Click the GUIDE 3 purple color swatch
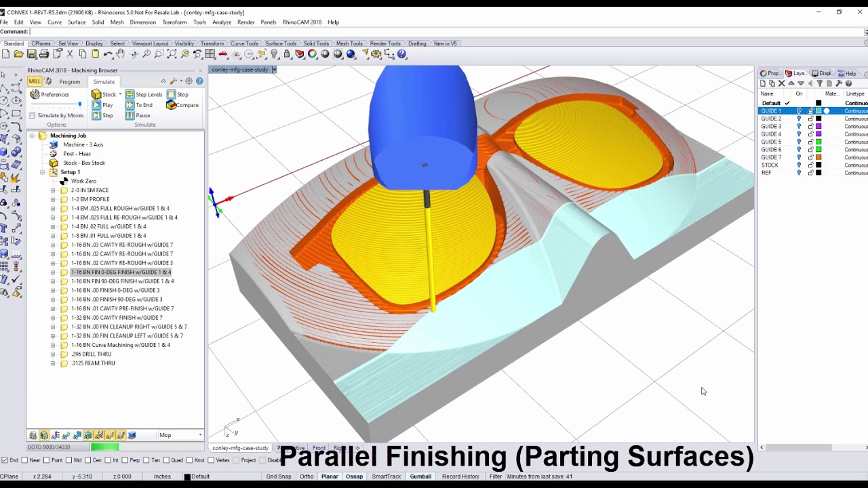 point(818,127)
